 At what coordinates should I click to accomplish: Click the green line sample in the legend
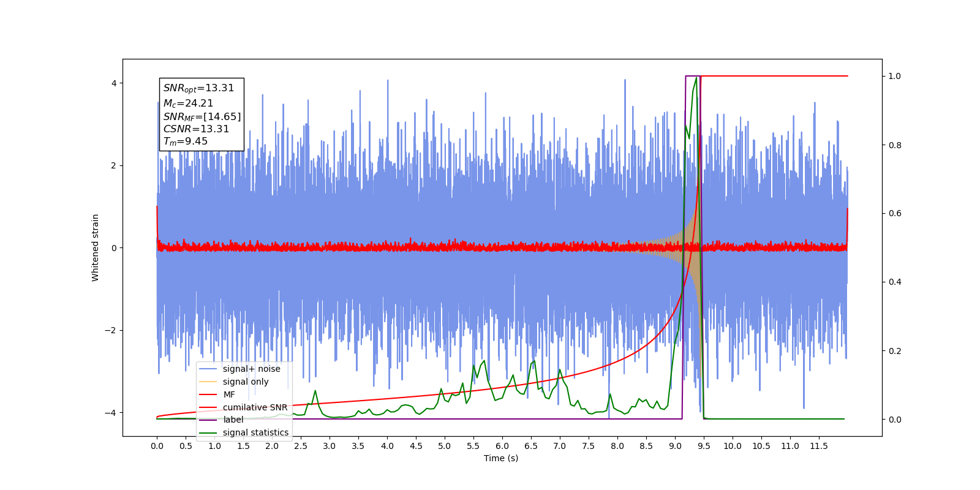click(x=208, y=432)
